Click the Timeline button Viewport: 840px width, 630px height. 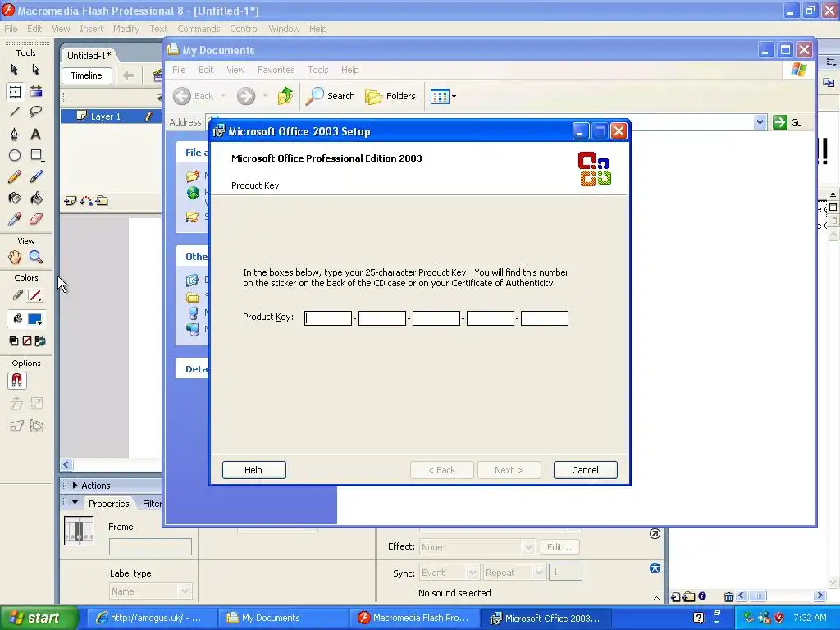pyautogui.click(x=87, y=75)
